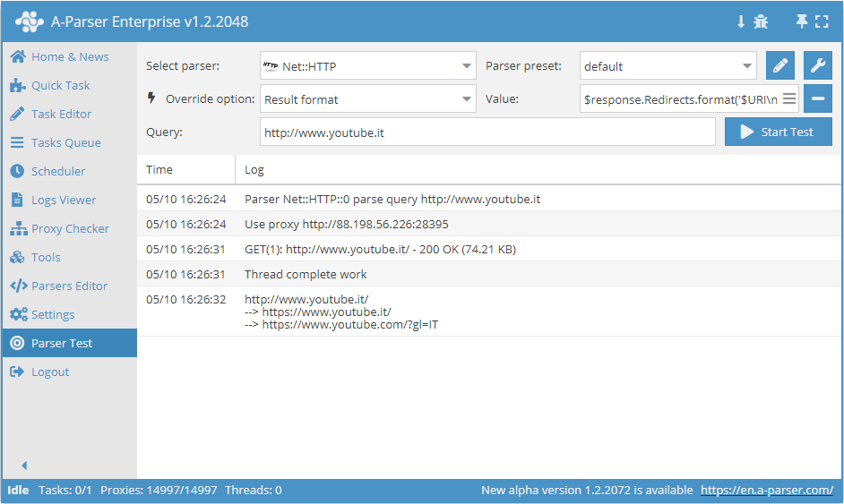Click the Query input field
844x504 pixels.
pos(487,132)
